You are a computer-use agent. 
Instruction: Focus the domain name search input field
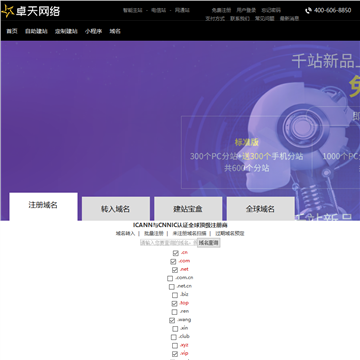[x=169, y=243]
